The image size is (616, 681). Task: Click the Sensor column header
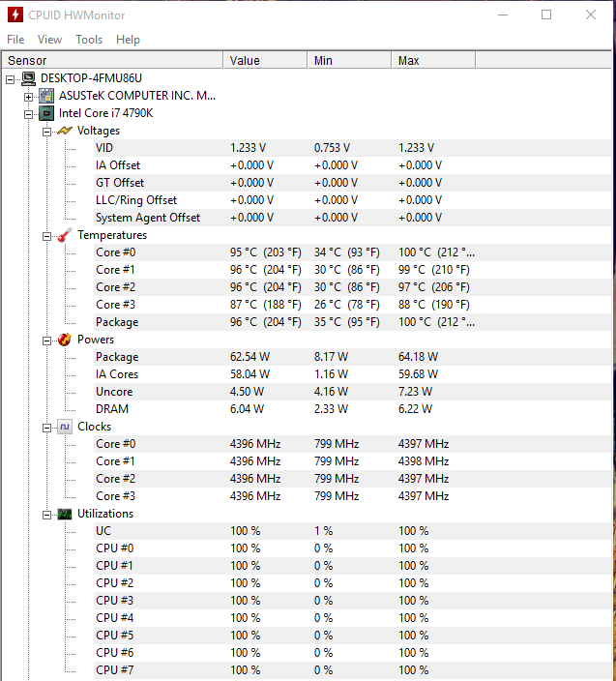(113, 60)
